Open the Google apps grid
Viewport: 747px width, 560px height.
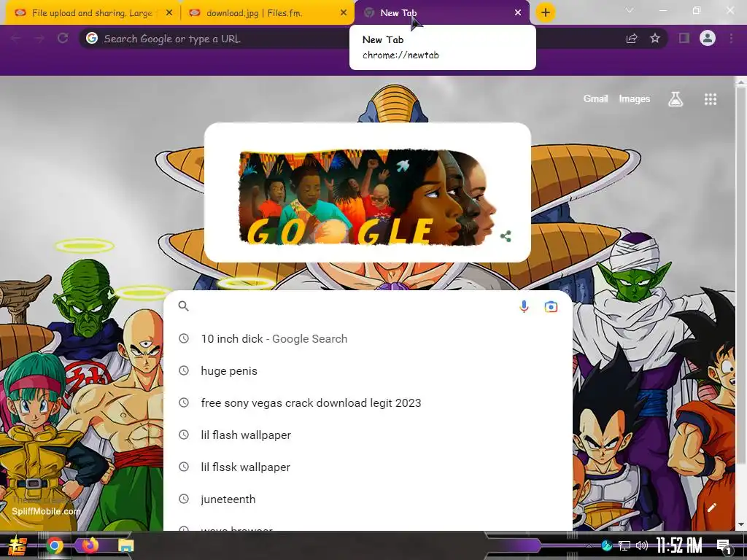pos(711,99)
